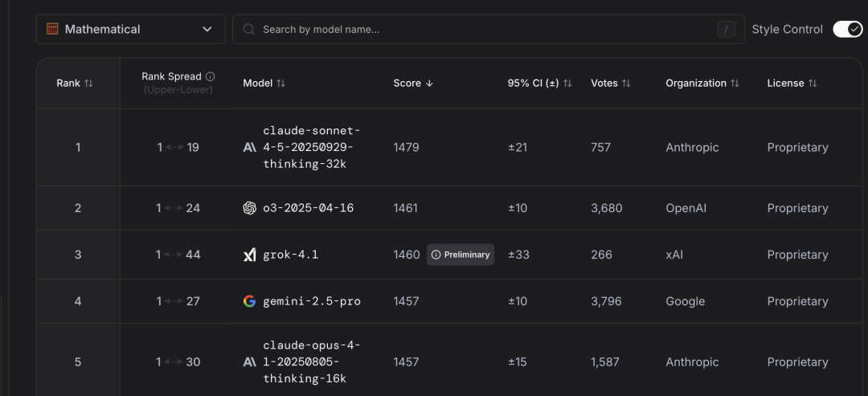Open the gemini-2.5-pro model link
The height and width of the screenshot is (396, 868).
pos(312,301)
